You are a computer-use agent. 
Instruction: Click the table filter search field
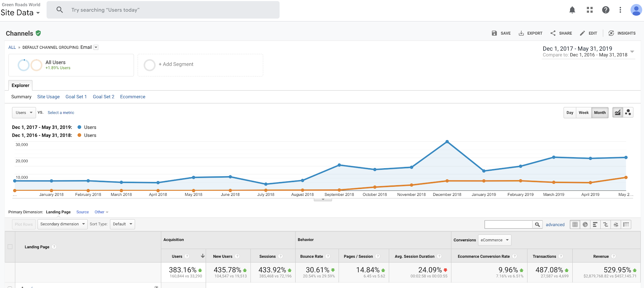click(508, 224)
